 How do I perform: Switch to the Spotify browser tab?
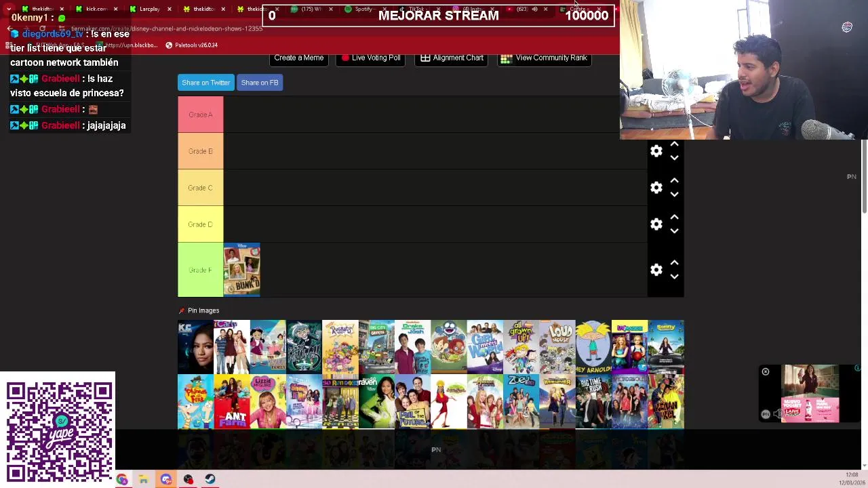point(363,9)
